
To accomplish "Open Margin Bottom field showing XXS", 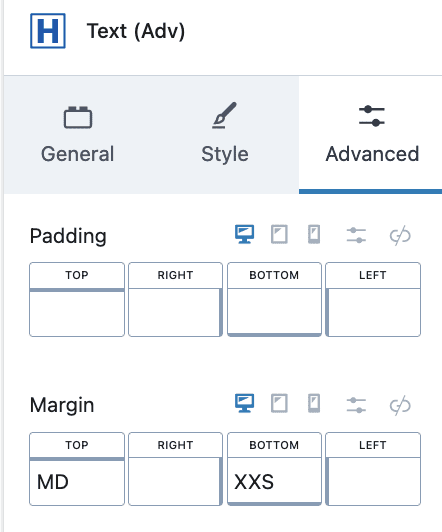I will coord(274,482).
